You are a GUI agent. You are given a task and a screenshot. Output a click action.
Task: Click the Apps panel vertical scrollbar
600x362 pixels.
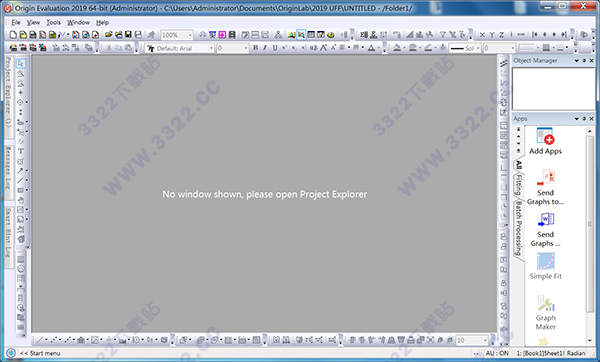point(590,235)
